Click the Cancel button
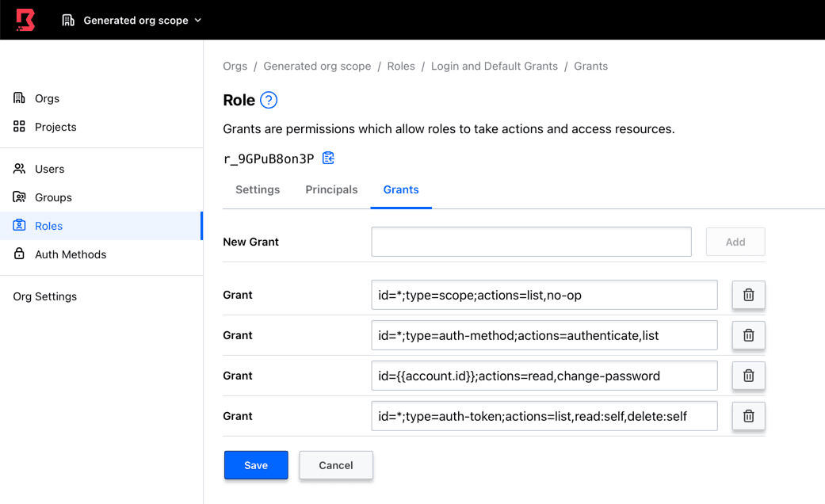The height and width of the screenshot is (504, 825). coord(336,465)
